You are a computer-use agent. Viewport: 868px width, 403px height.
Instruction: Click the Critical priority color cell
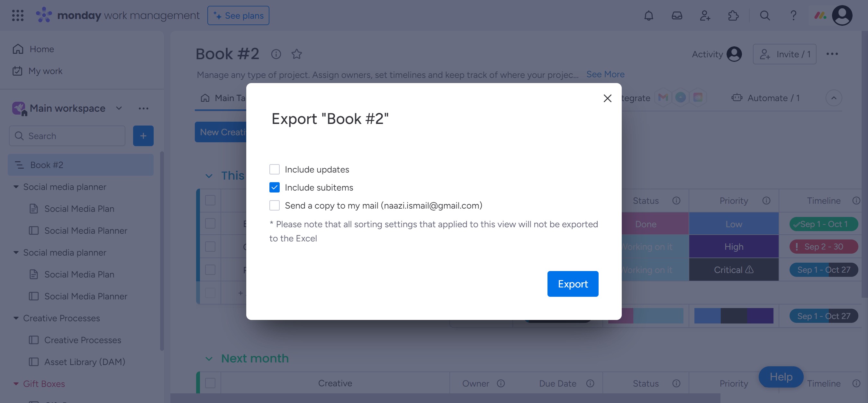734,270
